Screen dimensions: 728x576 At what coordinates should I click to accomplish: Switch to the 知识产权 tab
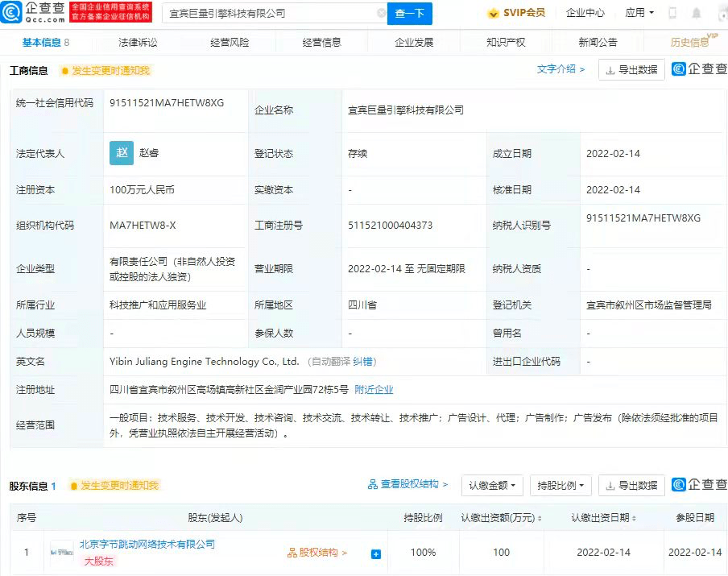click(506, 42)
